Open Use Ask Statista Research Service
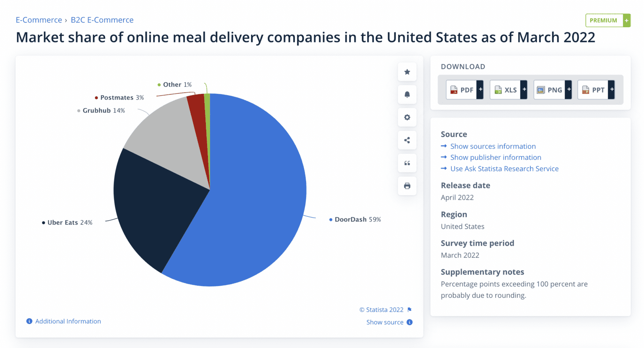644x348 pixels. [504, 169]
